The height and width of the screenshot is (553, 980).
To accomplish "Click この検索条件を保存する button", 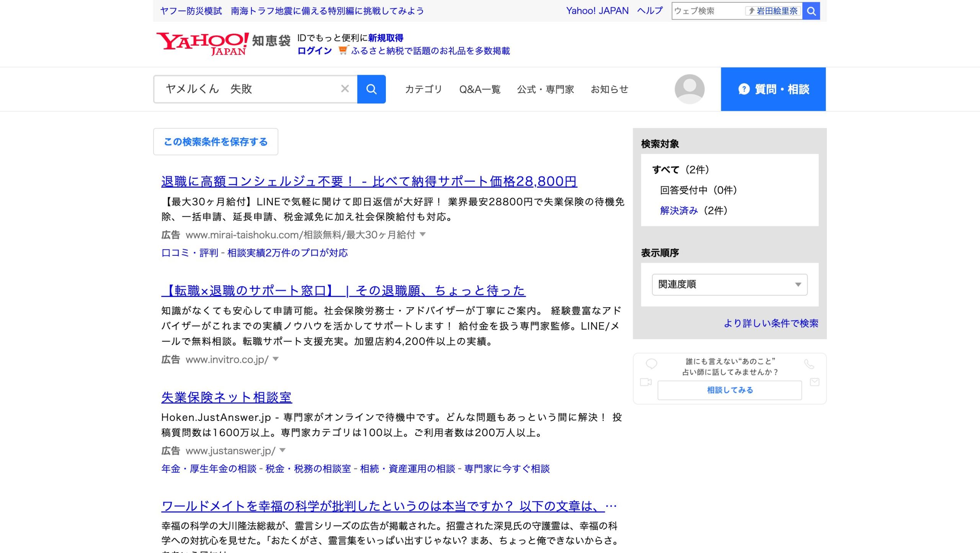I will (216, 142).
